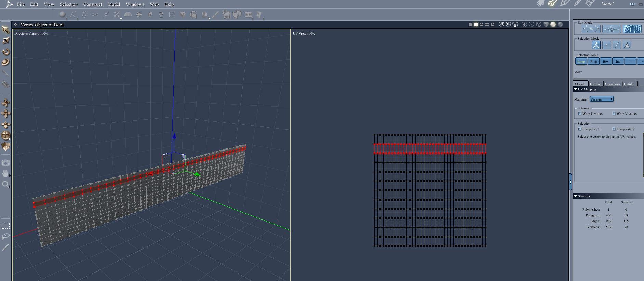Screen dimensions: 644x281
Task: Click the minus shrink selection button
Action: click(x=630, y=62)
